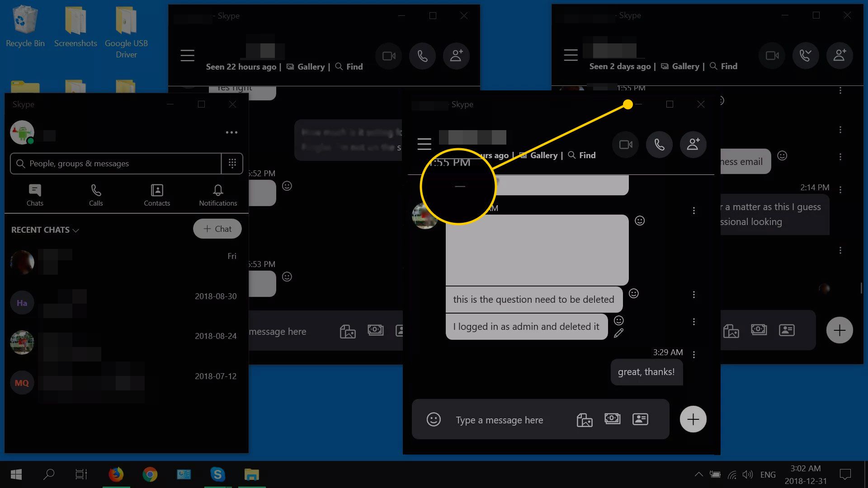Image resolution: width=868 pixels, height=488 pixels.
Task: Select the Contacts tab in Skype sidebar
Action: [157, 194]
